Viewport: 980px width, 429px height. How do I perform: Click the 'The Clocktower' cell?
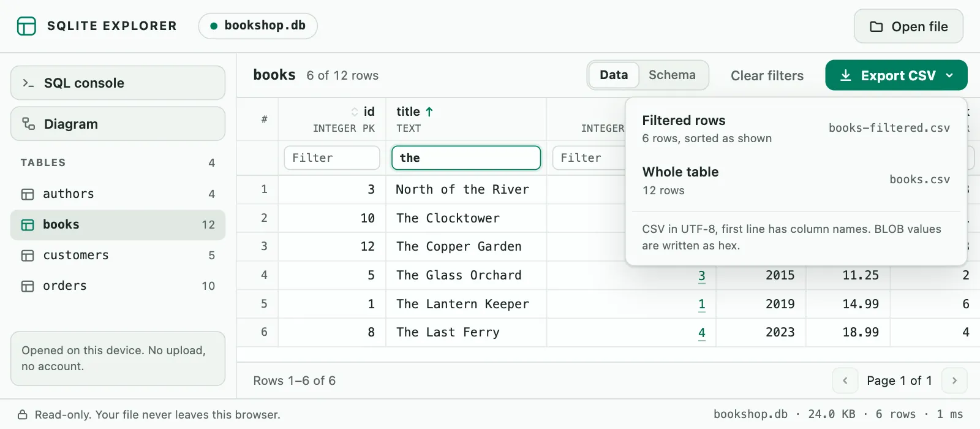(x=466, y=218)
